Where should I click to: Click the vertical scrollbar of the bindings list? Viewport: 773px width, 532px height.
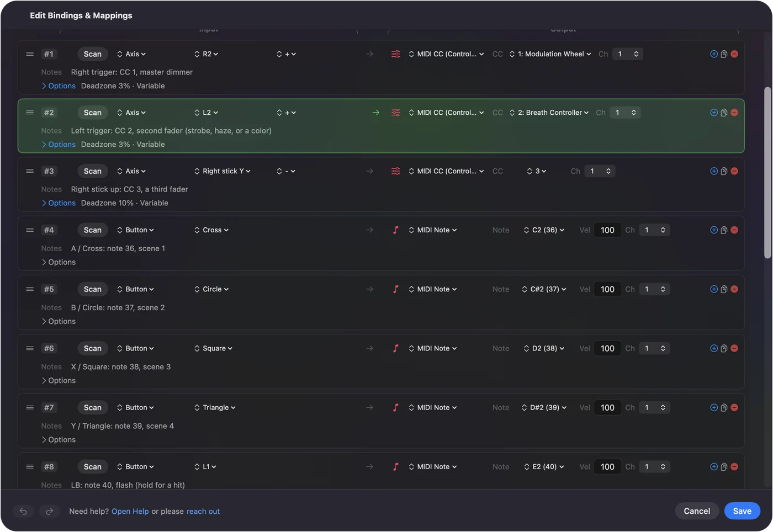tap(767, 172)
